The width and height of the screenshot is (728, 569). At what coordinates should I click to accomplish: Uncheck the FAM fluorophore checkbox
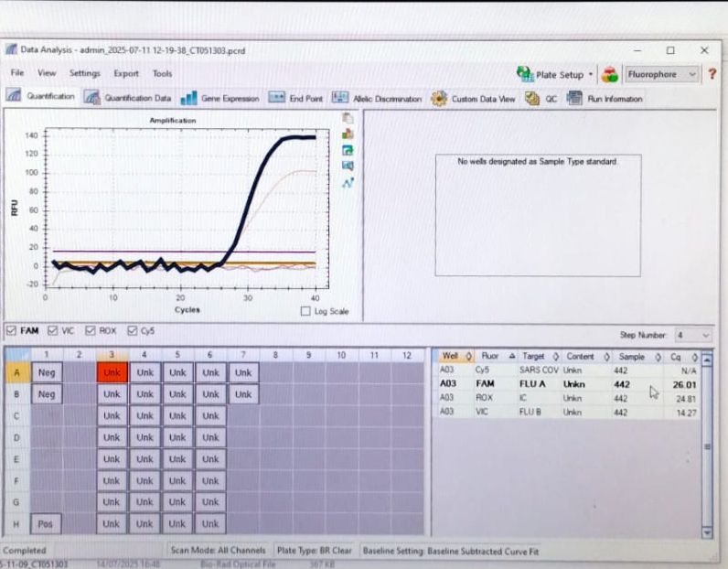click(11, 331)
